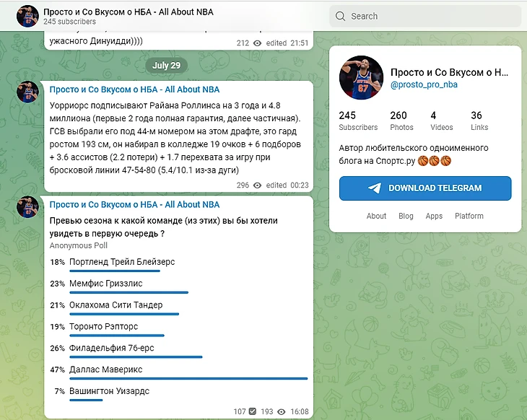Click eye views icon beside 193
The height and width of the screenshot is (420, 527).
tap(282, 411)
